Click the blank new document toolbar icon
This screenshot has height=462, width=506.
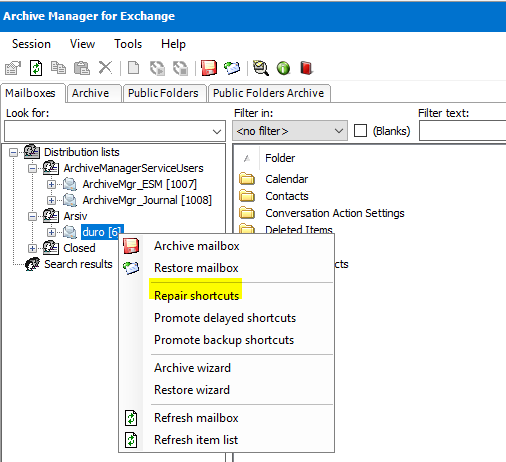coord(134,68)
